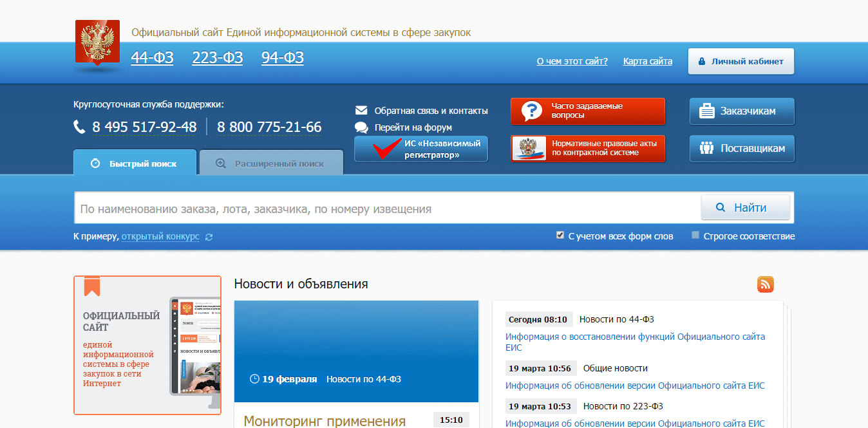This screenshot has width=868, height=428.
Task: Follow the 'Карта сайта' link
Action: point(647,62)
